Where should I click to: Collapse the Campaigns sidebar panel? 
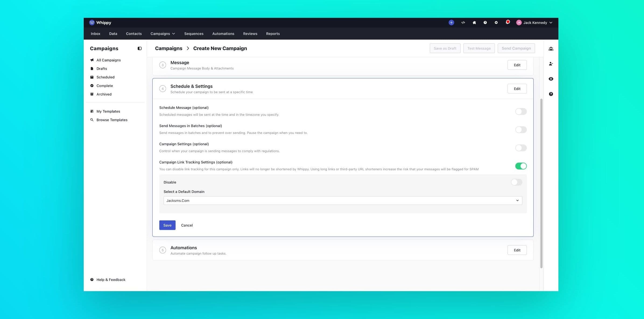[x=139, y=48]
